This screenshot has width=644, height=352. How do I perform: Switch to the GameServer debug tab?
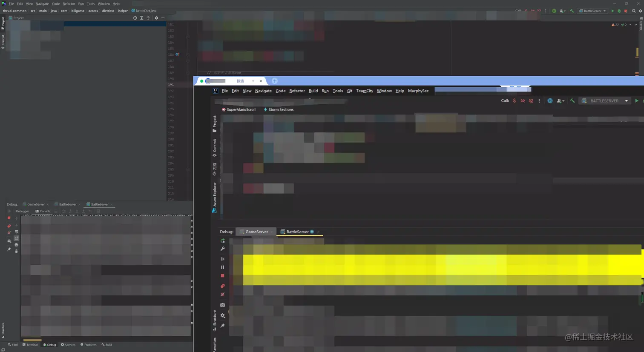256,232
